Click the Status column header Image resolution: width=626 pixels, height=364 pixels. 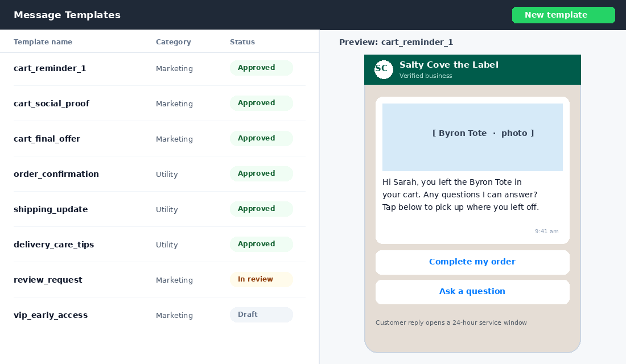242,42
